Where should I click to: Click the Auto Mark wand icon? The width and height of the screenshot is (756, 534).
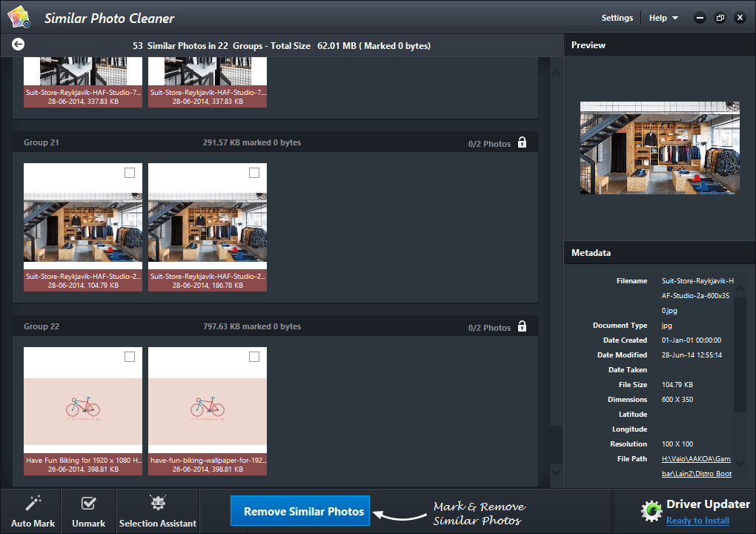(x=33, y=504)
